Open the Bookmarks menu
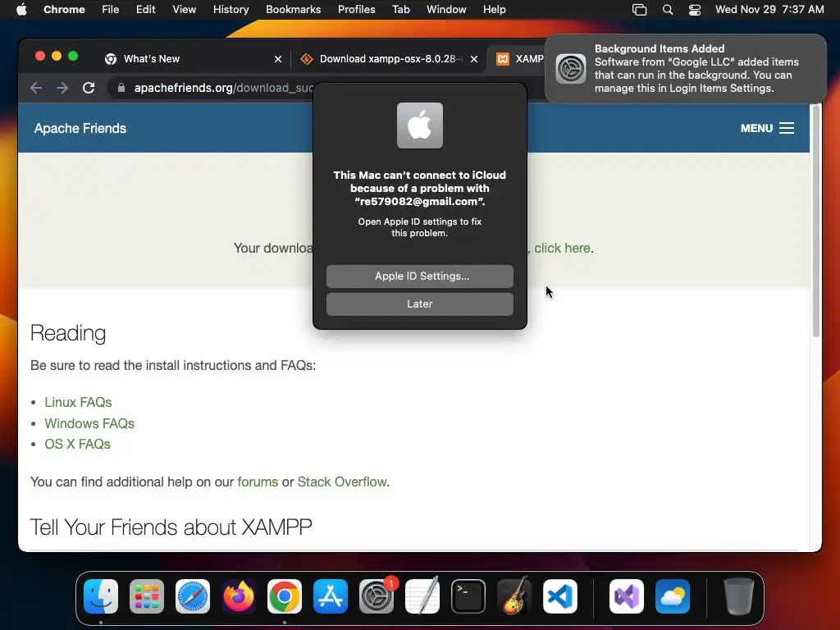 pos(293,10)
